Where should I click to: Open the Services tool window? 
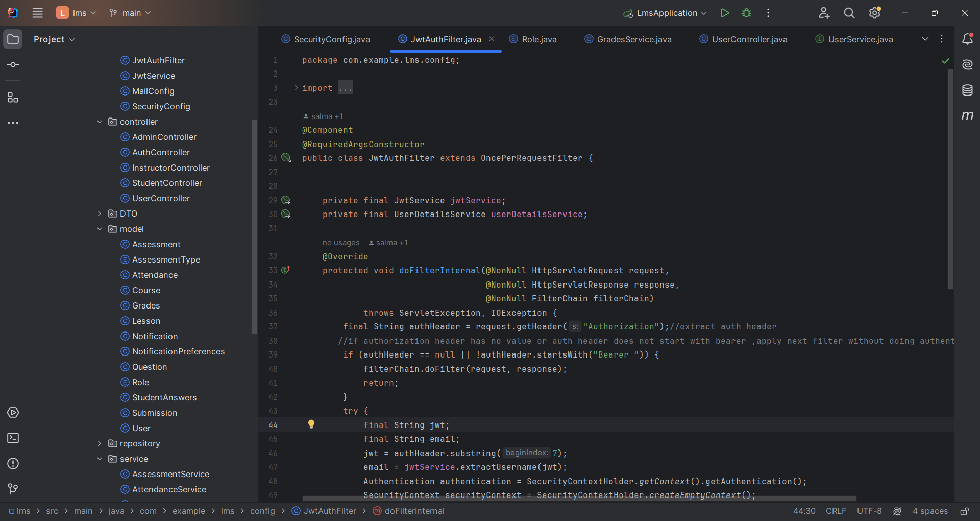[x=13, y=413]
